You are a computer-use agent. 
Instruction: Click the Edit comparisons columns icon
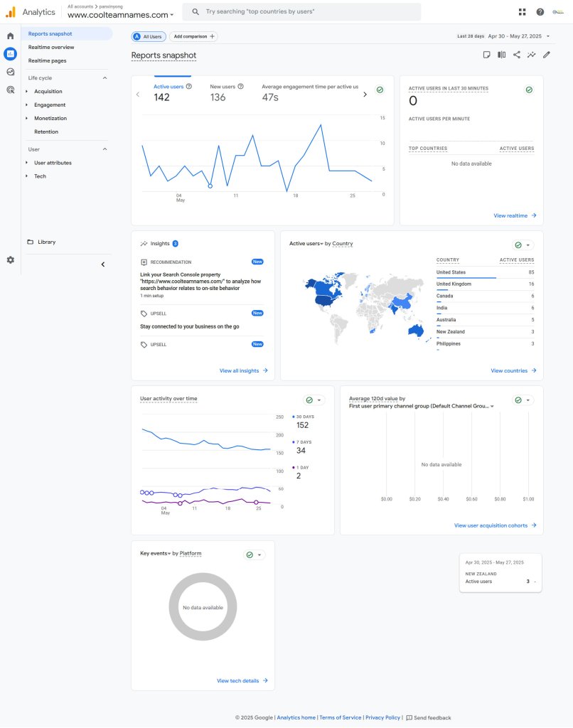[501, 55]
